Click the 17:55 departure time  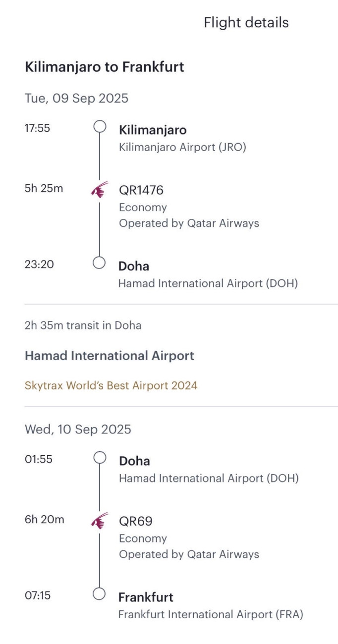tap(37, 128)
